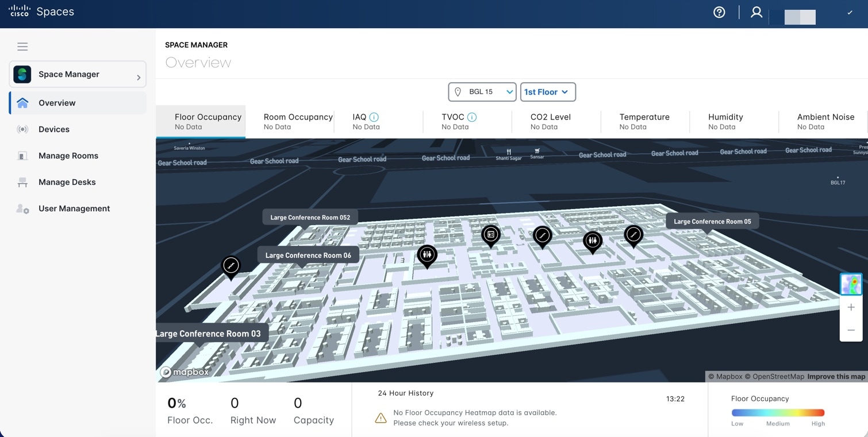Click the Large Conference Room 052 label

point(310,218)
